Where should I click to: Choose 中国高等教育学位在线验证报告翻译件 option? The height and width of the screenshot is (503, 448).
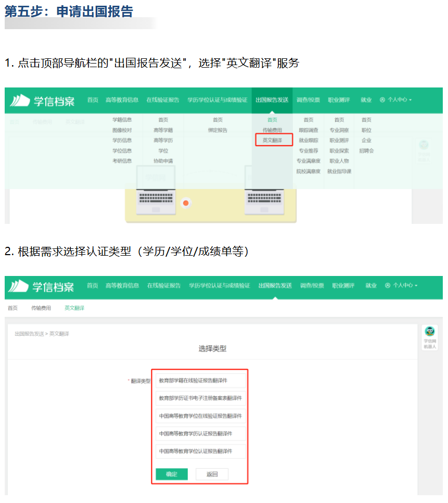[200, 416]
